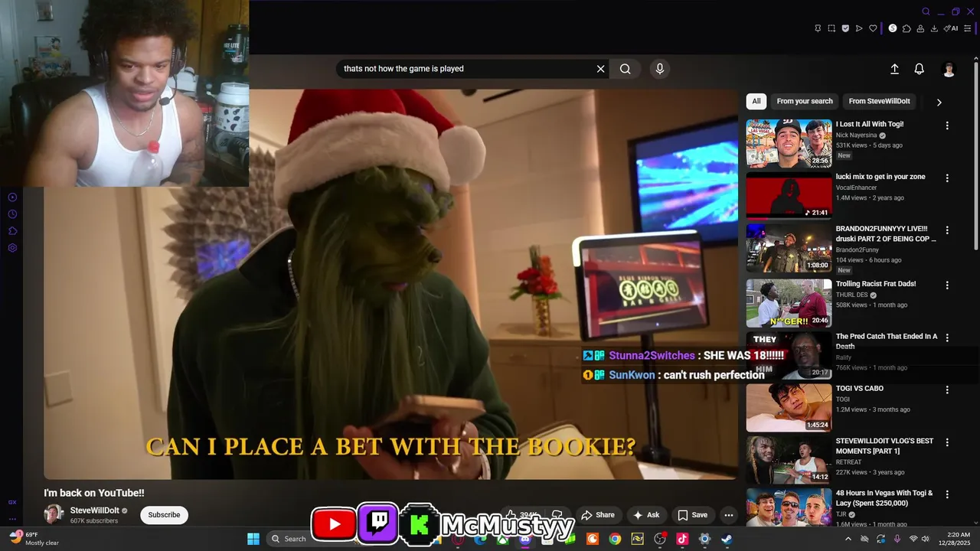Image resolution: width=980 pixels, height=551 pixels.
Task: Click the Share button under video
Action: pos(598,515)
